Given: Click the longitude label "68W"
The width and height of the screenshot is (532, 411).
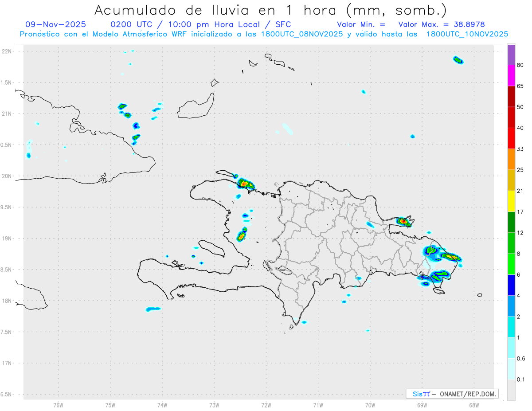Looking at the screenshot, I should pyautogui.click(x=473, y=405).
